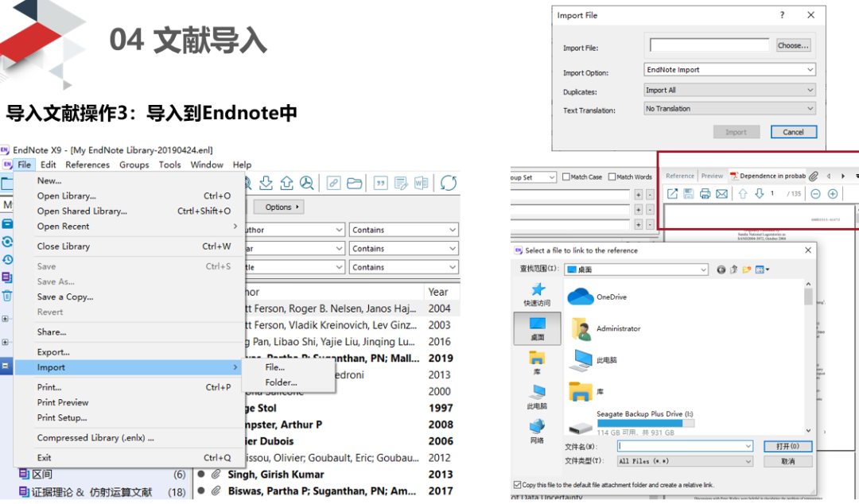Image resolution: width=859 pixels, height=504 pixels.
Task: Click the Import File path input field
Action: [x=709, y=45]
